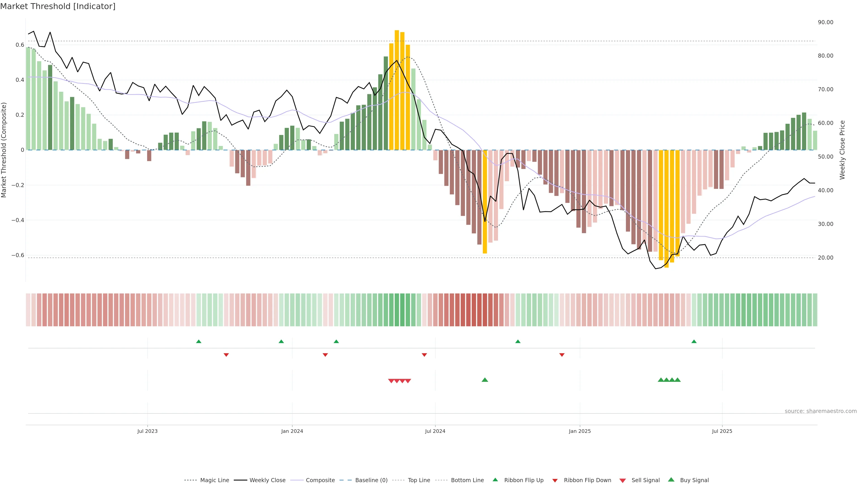Click the leftmost red sell signal triangle
This screenshot has width=868, height=488.
pos(391,381)
